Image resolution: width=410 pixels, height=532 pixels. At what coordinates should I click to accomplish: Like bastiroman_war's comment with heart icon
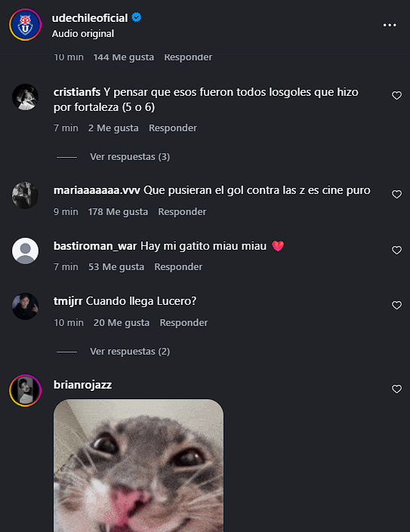tap(396, 250)
